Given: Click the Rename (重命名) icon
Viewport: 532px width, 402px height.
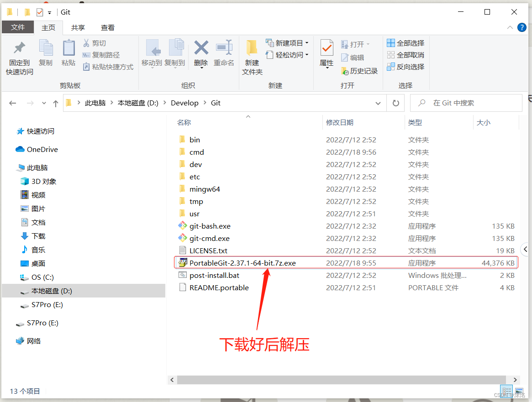Looking at the screenshot, I should click(x=224, y=47).
